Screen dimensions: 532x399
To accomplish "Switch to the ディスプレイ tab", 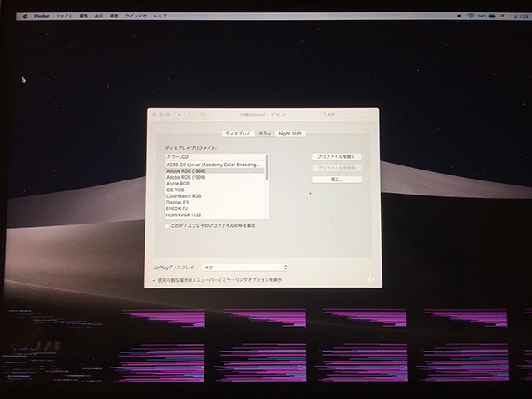I will pyautogui.click(x=238, y=133).
